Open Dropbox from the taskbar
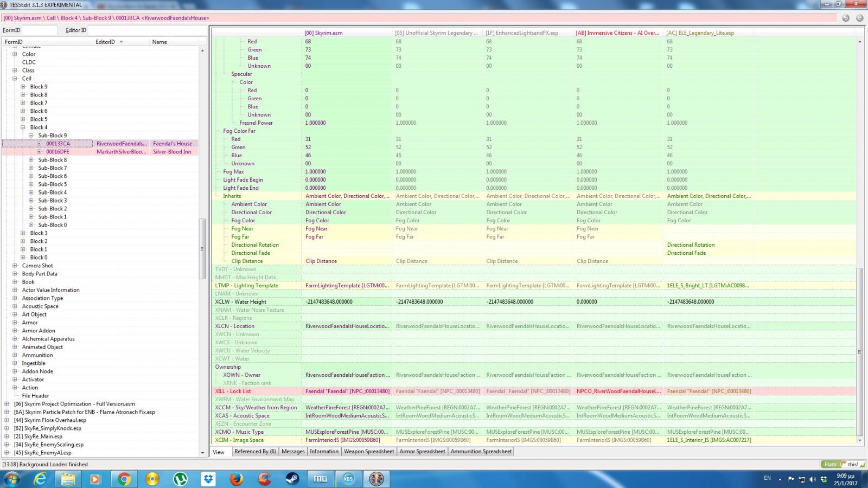 point(208,479)
